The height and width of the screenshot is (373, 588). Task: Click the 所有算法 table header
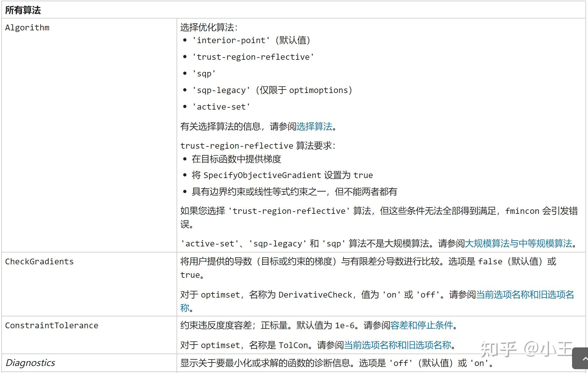pos(23,10)
